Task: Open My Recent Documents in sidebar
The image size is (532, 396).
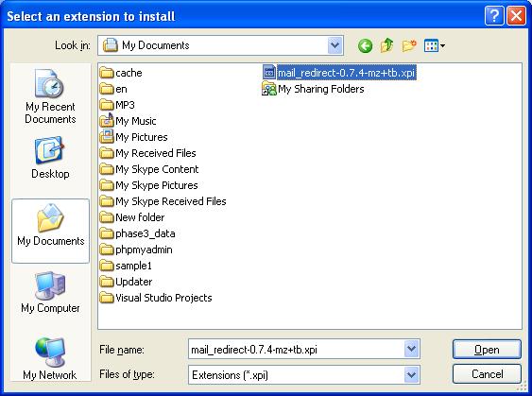Action: (50, 96)
